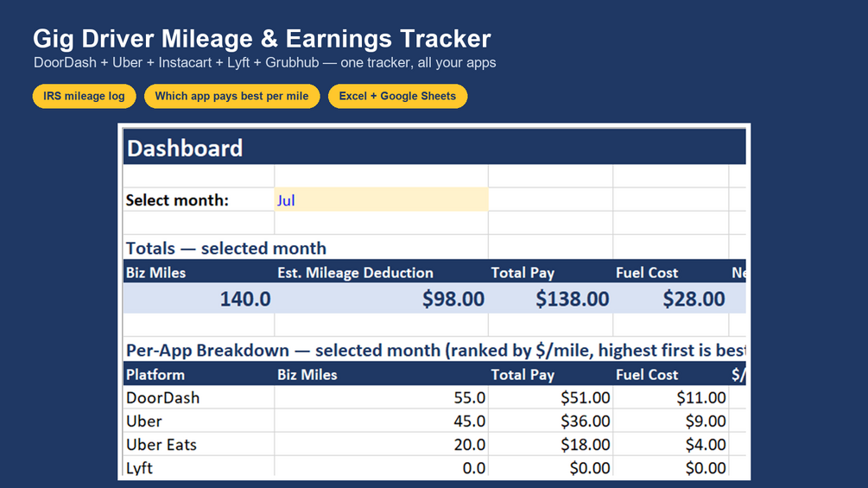
Task: Click the Total Pay value $138.00
Action: 551,299
